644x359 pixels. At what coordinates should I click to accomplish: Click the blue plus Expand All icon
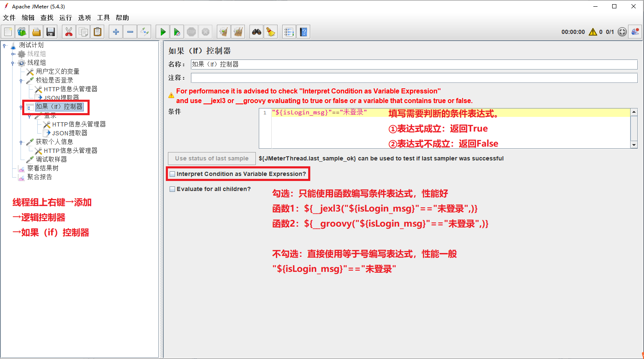pos(116,32)
